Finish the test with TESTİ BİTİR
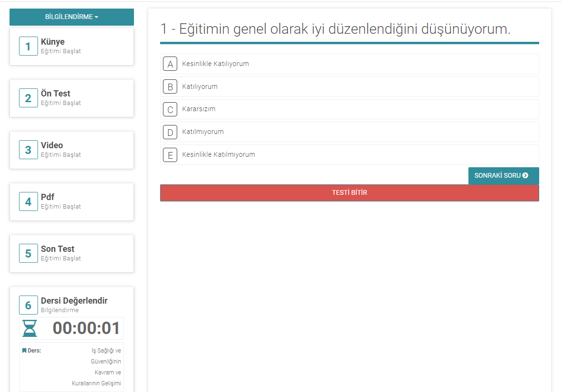 [x=349, y=193]
